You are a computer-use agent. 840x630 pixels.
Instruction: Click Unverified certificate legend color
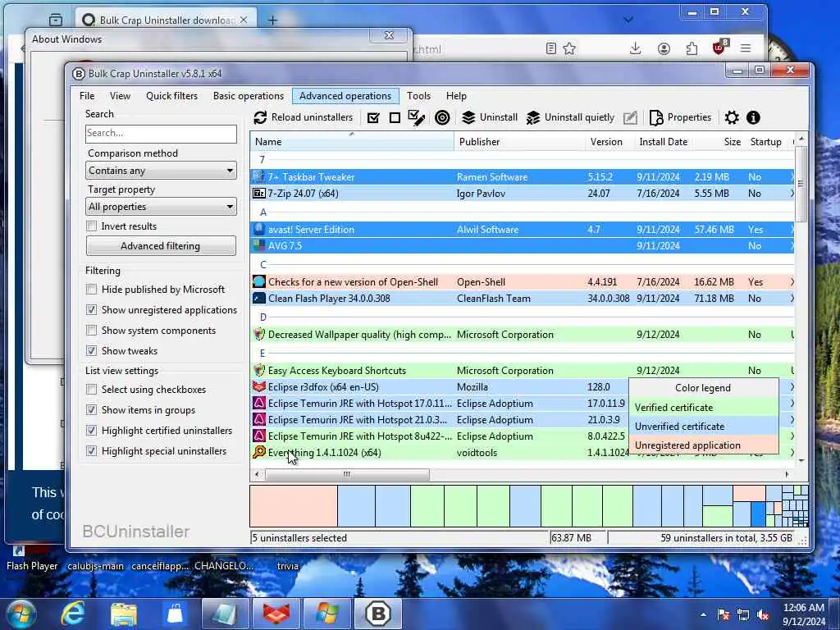click(703, 427)
